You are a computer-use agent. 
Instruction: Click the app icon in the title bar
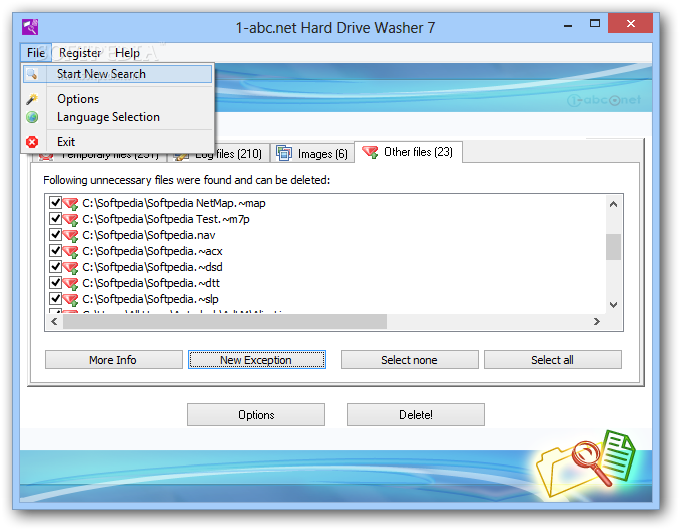(30, 27)
